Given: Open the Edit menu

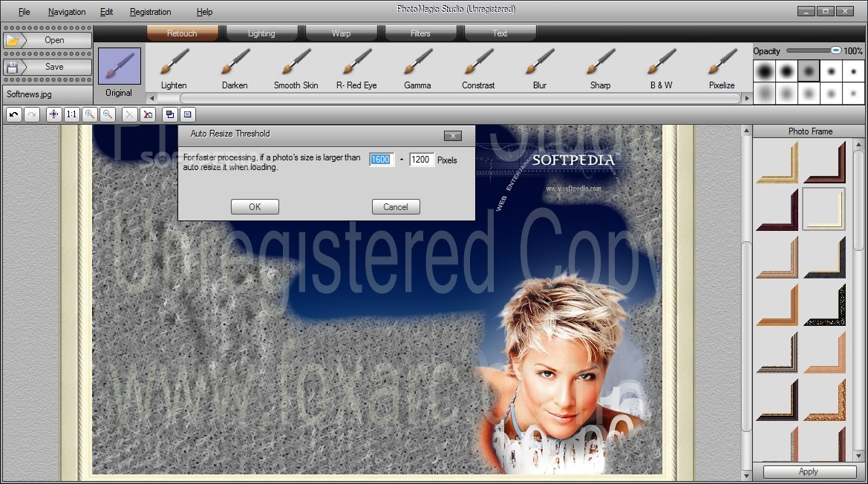Looking at the screenshot, I should tap(106, 12).
